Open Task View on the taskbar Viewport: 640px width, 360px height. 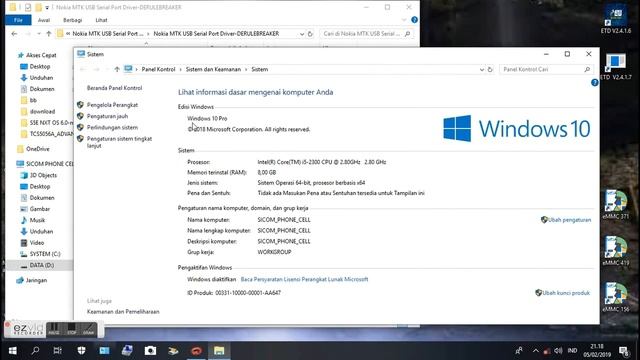coord(58,351)
